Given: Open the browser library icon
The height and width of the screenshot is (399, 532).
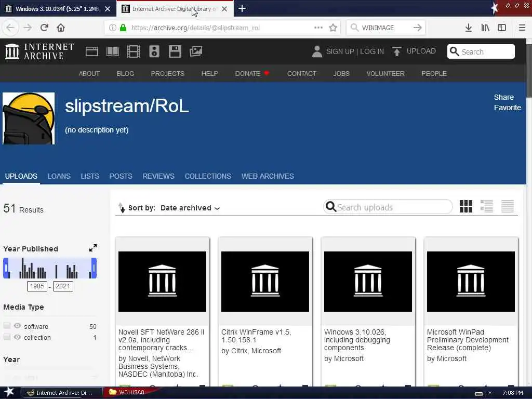Looking at the screenshot, I should click(x=485, y=28).
